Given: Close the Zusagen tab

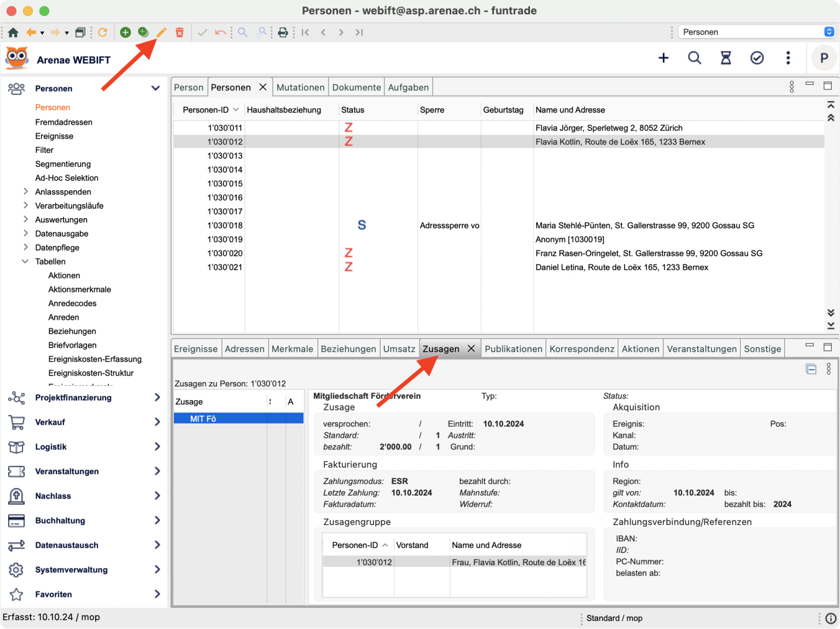Looking at the screenshot, I should (471, 349).
